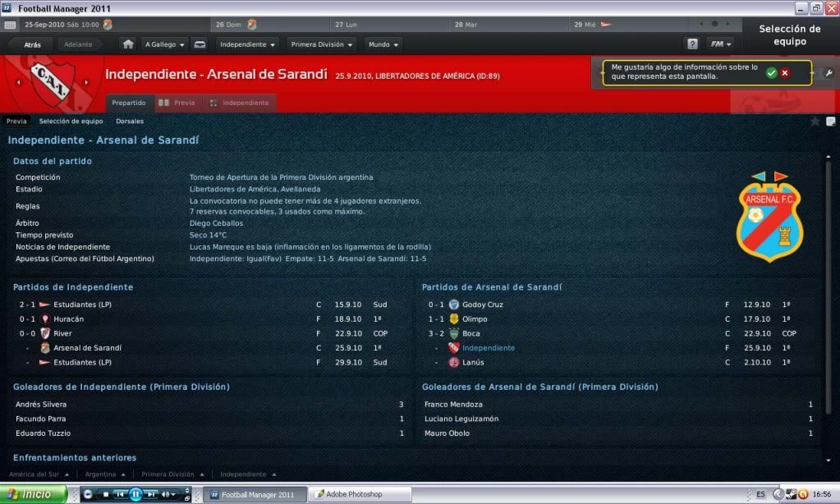Open the notes icon beside the star
840x504 pixels.
tap(830, 121)
